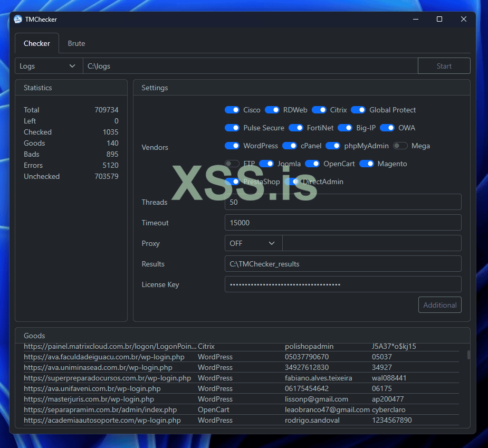Open the Logs source dropdown
488x448 pixels.
click(x=49, y=65)
